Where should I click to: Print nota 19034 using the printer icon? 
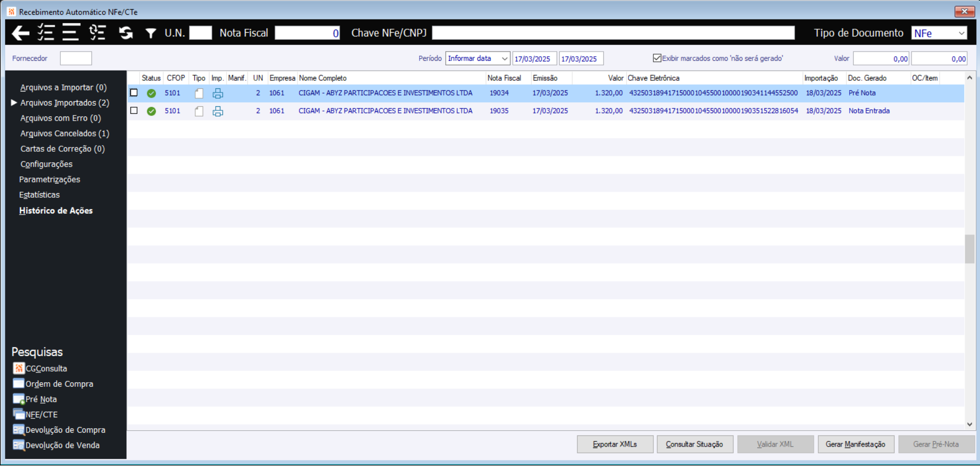[218, 94]
